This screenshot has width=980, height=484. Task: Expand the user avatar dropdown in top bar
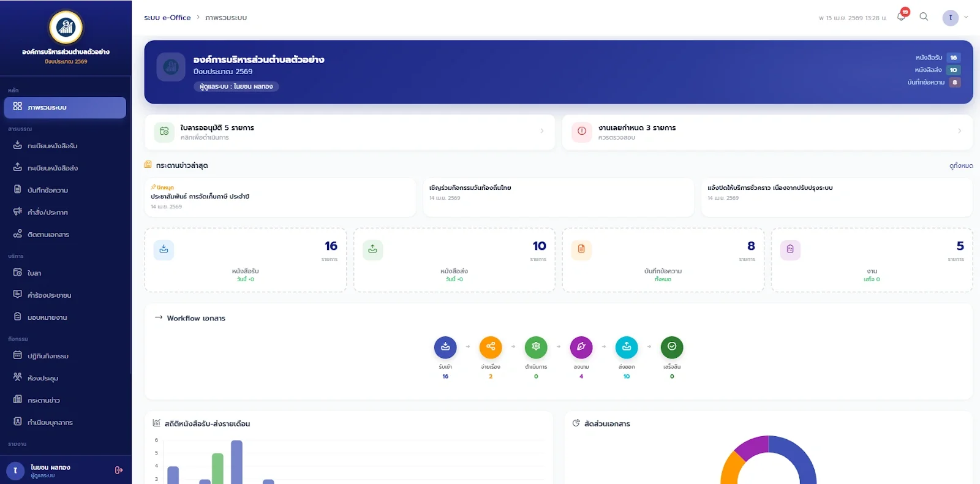pyautogui.click(x=956, y=17)
